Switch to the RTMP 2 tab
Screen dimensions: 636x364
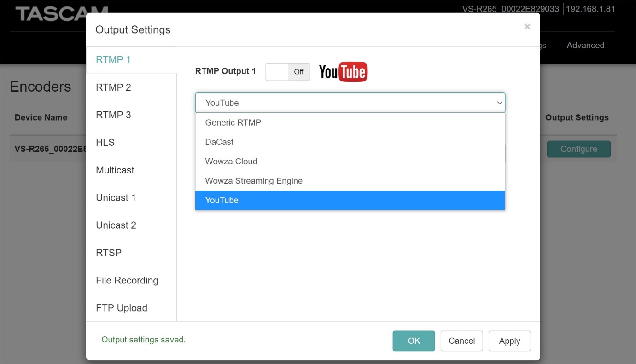(113, 87)
